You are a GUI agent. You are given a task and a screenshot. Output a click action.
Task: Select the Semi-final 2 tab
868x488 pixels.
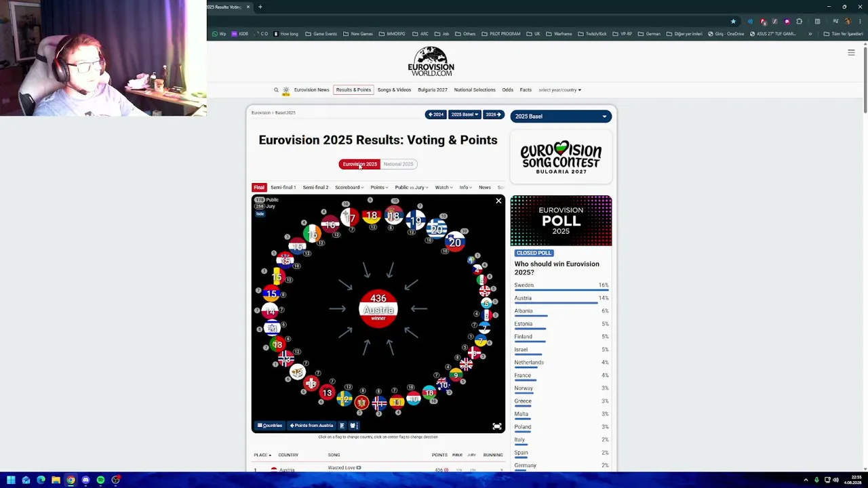(315, 188)
